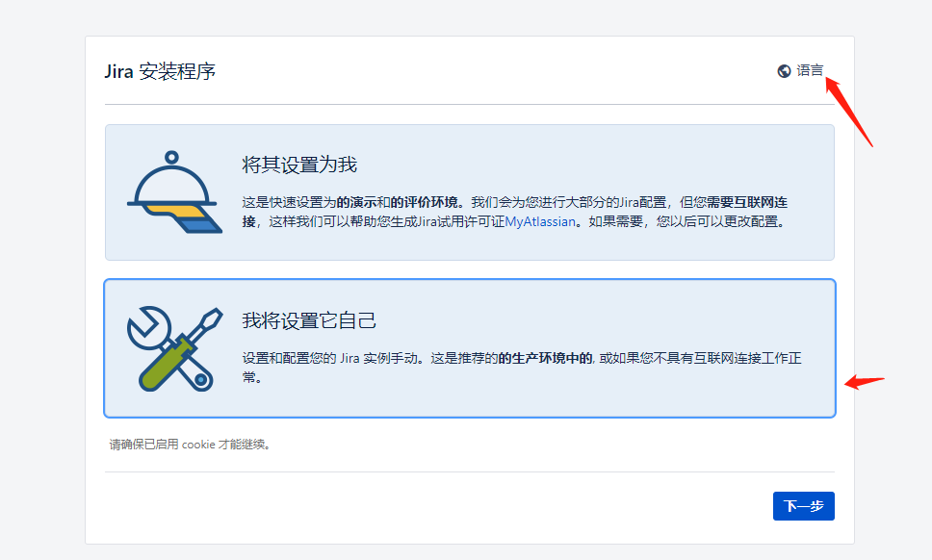
Task: Click the serving dish setup icon
Action: 174,191
